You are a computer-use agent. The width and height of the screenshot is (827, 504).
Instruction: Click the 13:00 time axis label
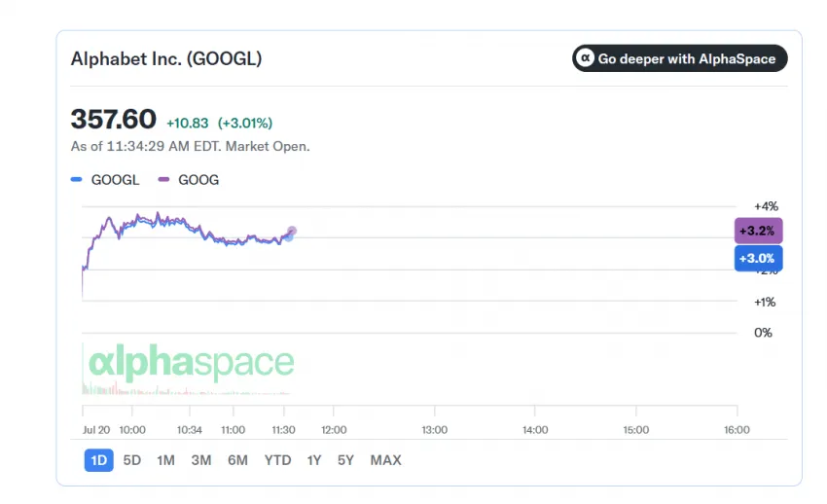point(435,430)
